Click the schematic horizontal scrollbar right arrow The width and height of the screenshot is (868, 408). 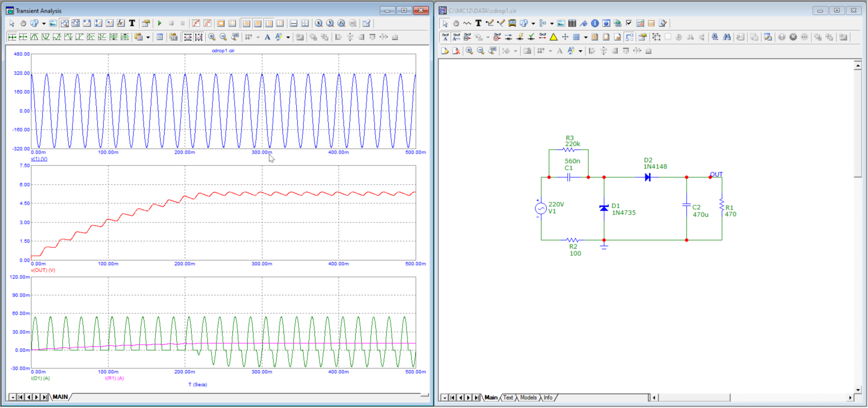point(850,398)
